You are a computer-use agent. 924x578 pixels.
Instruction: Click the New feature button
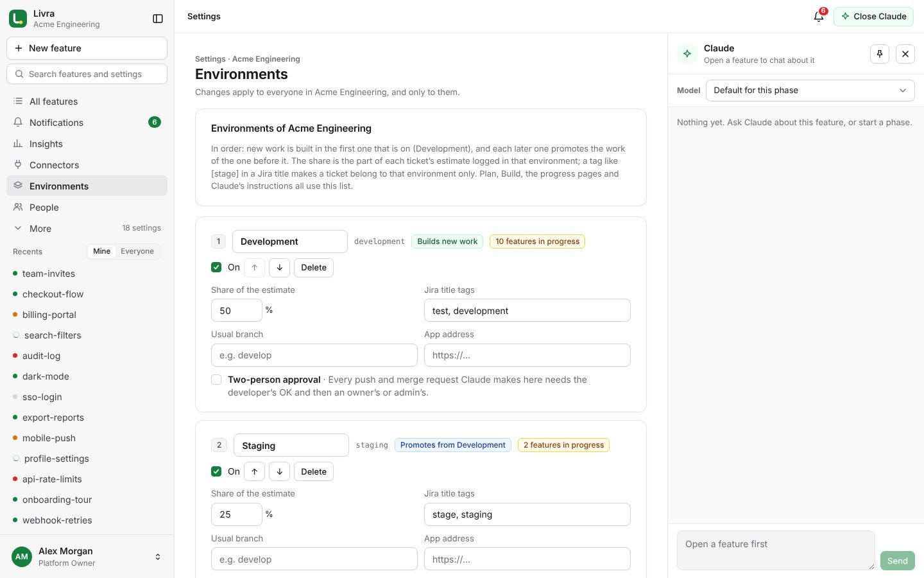pos(87,48)
